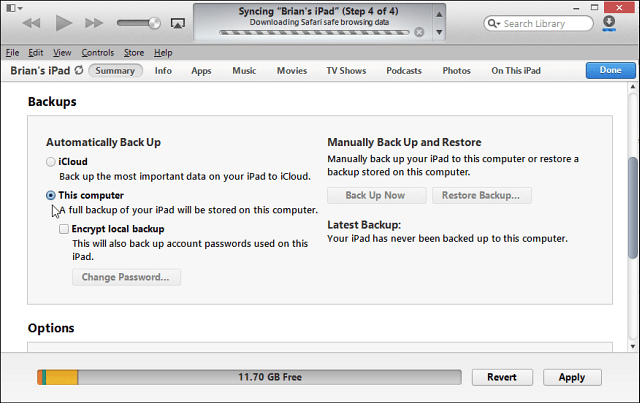Enable Encrypt local backup checkbox
The image size is (640, 403).
point(64,229)
